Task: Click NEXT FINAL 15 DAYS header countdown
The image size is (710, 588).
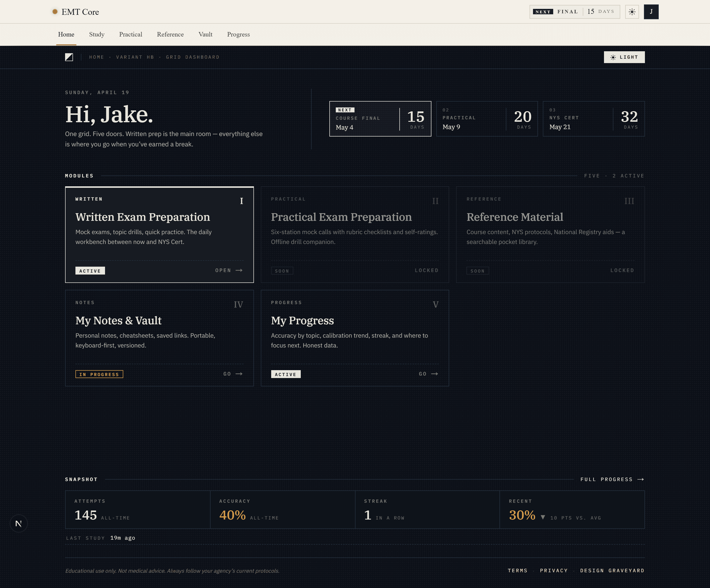Action: (575, 12)
